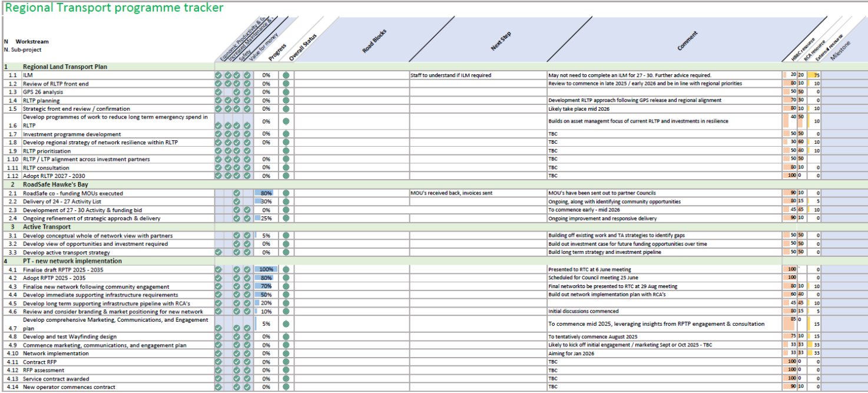Click the 'Initial discussions commenced' comment
This screenshot has height=393, width=868.
pyautogui.click(x=584, y=311)
